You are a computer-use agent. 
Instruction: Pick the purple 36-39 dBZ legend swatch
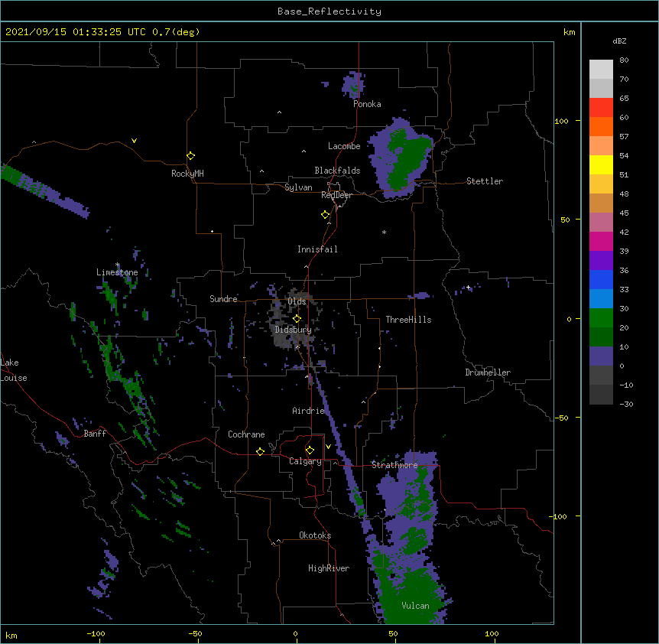point(601,261)
